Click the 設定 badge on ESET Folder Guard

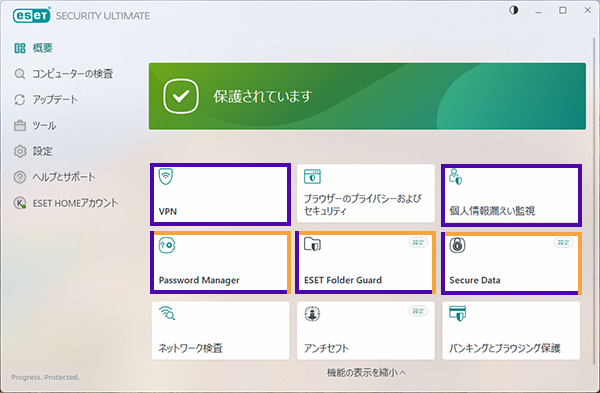418,243
